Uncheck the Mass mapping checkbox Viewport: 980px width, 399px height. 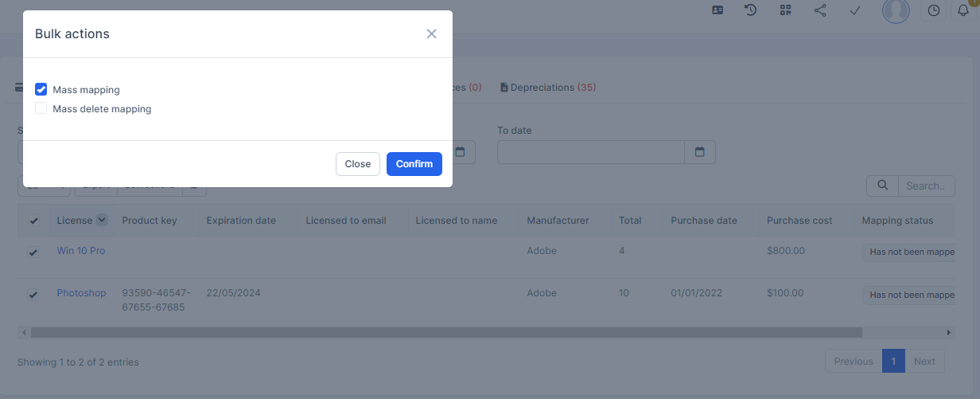(x=41, y=90)
